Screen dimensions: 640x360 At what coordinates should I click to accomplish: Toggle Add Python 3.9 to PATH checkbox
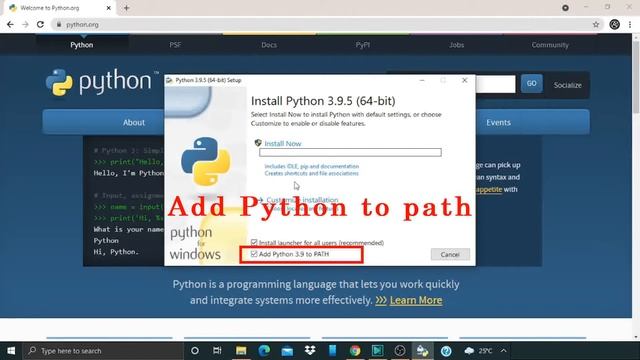[254, 254]
